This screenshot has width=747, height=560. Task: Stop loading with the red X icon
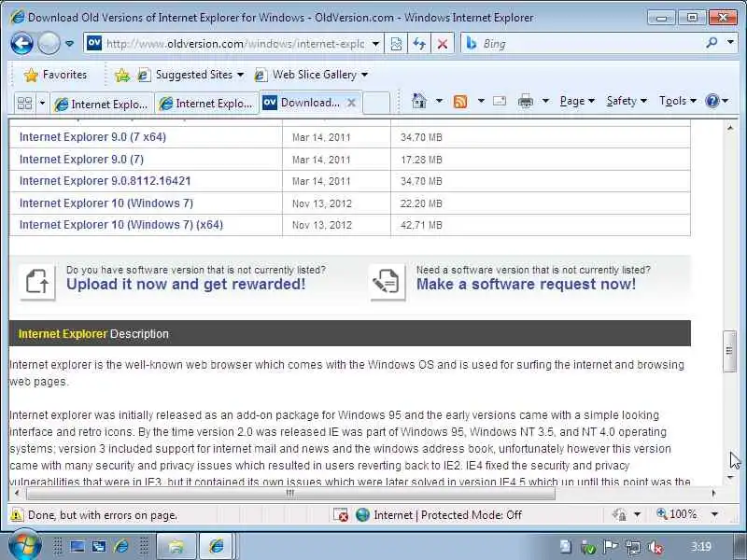click(x=442, y=44)
